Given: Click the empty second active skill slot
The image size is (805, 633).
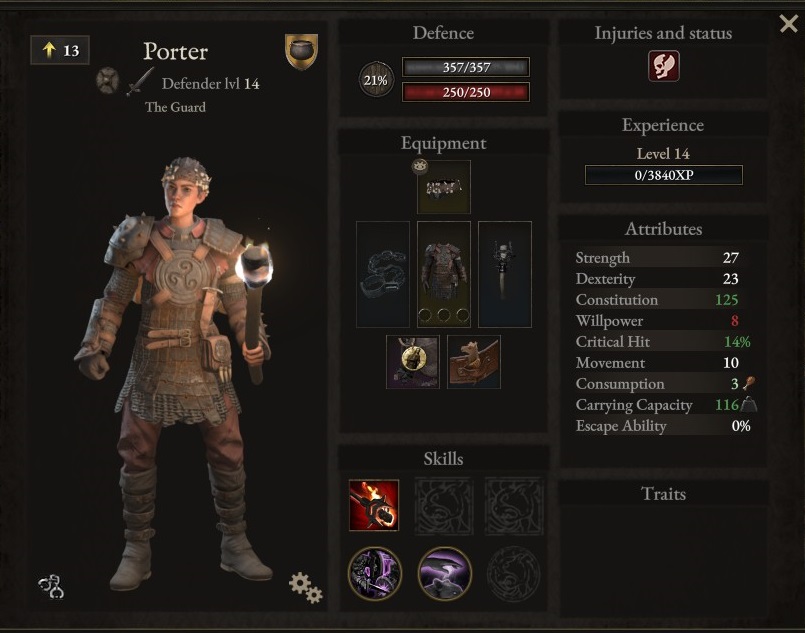Looking at the screenshot, I should coord(444,506).
